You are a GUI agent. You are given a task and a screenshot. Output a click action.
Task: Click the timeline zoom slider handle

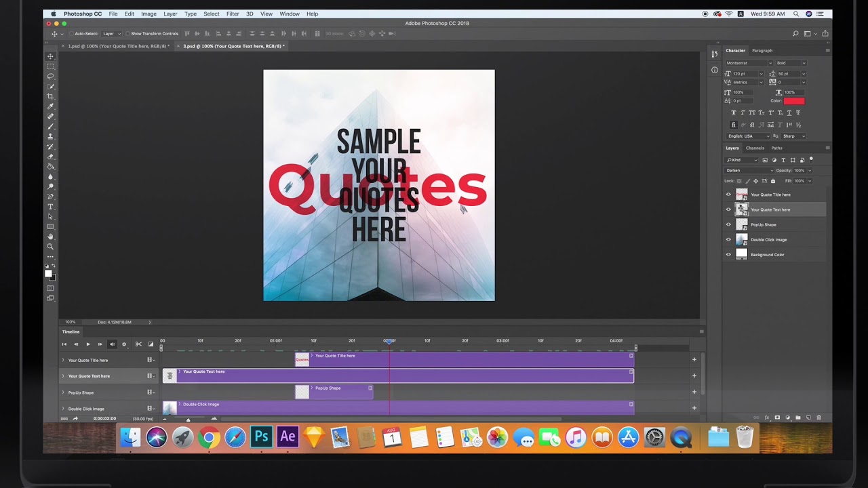(189, 420)
